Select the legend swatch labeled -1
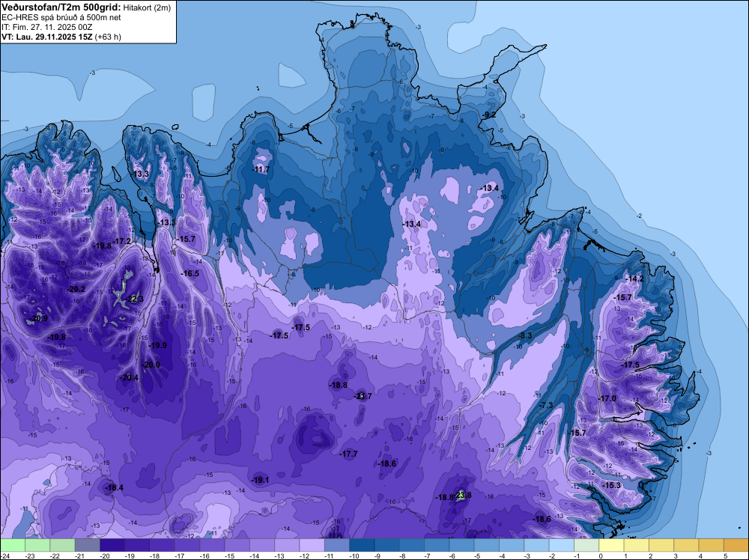Image resolution: width=749 pixels, height=560 pixels. coord(586,545)
